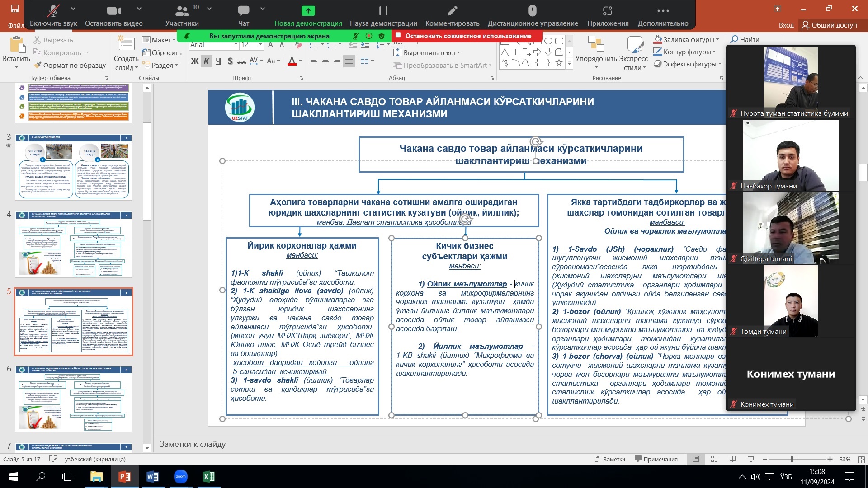Pause the screen share
Viewport: 868px width, 488px height.
pyautogui.click(x=383, y=15)
